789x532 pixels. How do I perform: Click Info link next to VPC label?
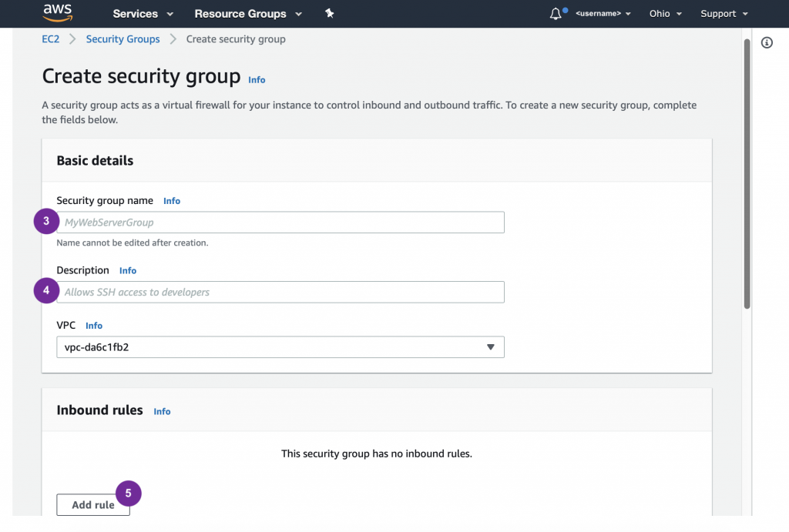(x=94, y=326)
